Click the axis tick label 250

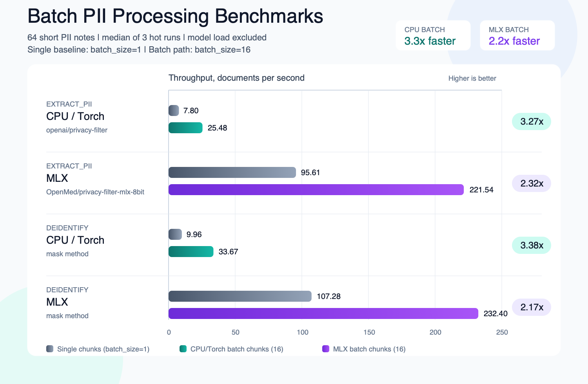502,332
